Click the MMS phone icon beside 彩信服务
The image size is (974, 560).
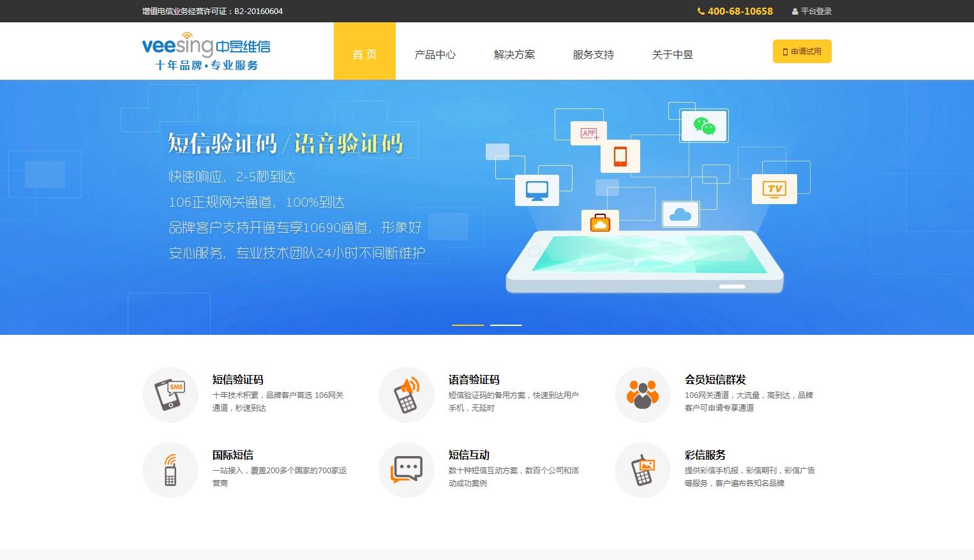coord(642,469)
